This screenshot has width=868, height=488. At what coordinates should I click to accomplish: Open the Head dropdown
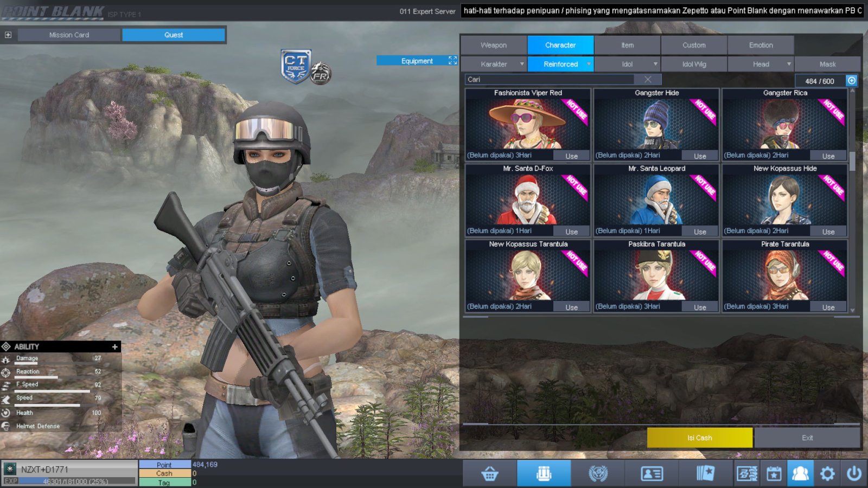(x=761, y=64)
